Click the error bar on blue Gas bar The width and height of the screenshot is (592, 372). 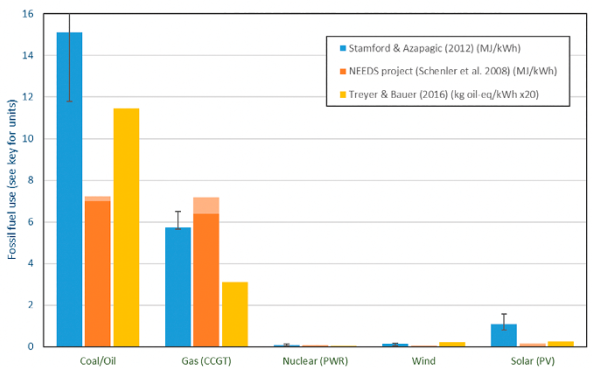(178, 220)
